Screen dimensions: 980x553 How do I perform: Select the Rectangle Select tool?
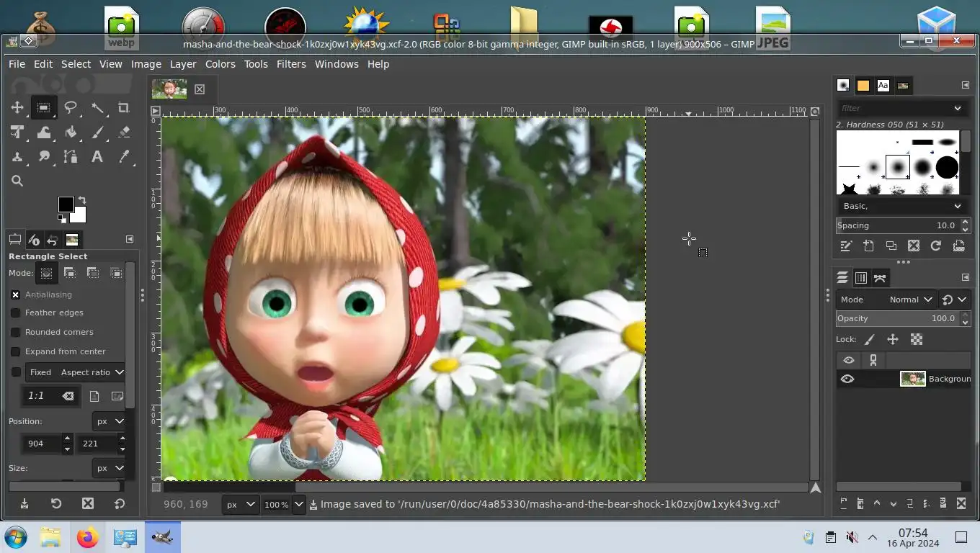[x=44, y=108]
